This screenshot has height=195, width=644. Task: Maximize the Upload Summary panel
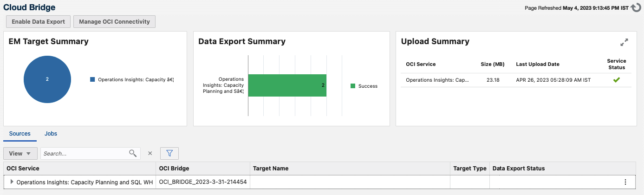tap(624, 42)
